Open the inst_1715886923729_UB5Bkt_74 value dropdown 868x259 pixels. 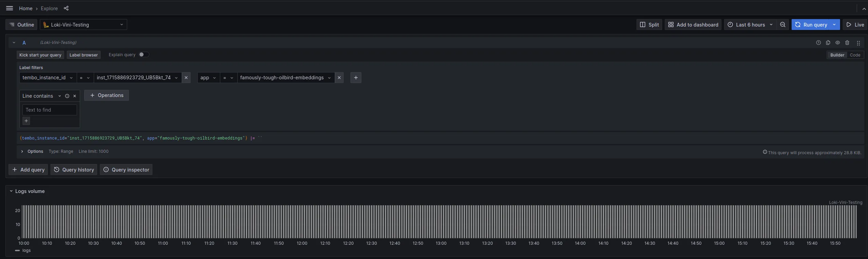click(x=137, y=78)
